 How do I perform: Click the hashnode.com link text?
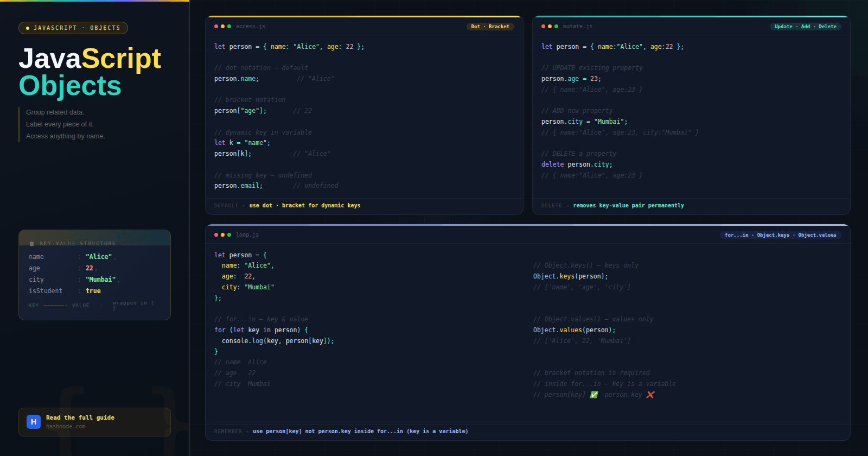point(66,427)
